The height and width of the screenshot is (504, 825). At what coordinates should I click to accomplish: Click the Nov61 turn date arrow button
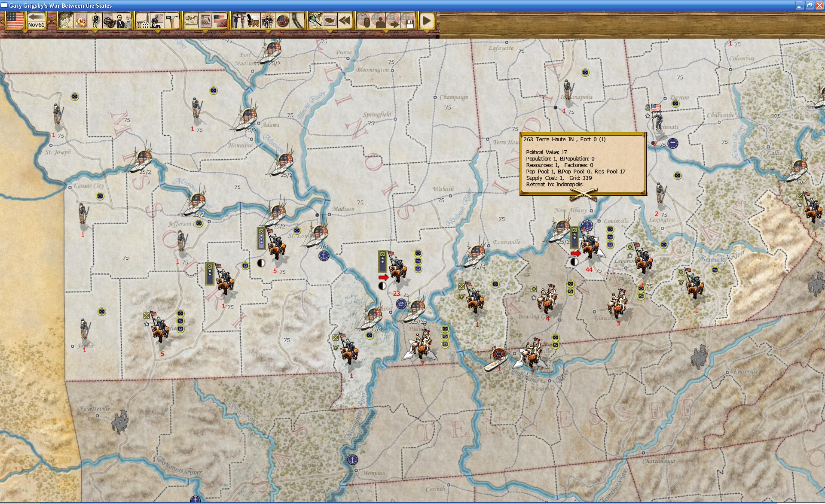[37, 20]
